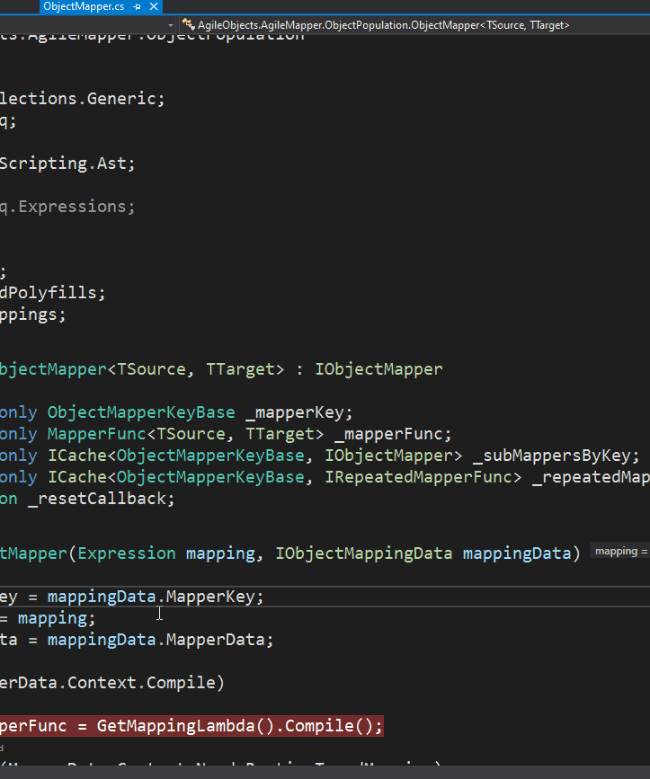Pin the ObjectMapper.cs tab
The width and height of the screenshot is (650, 779).
pos(136,7)
